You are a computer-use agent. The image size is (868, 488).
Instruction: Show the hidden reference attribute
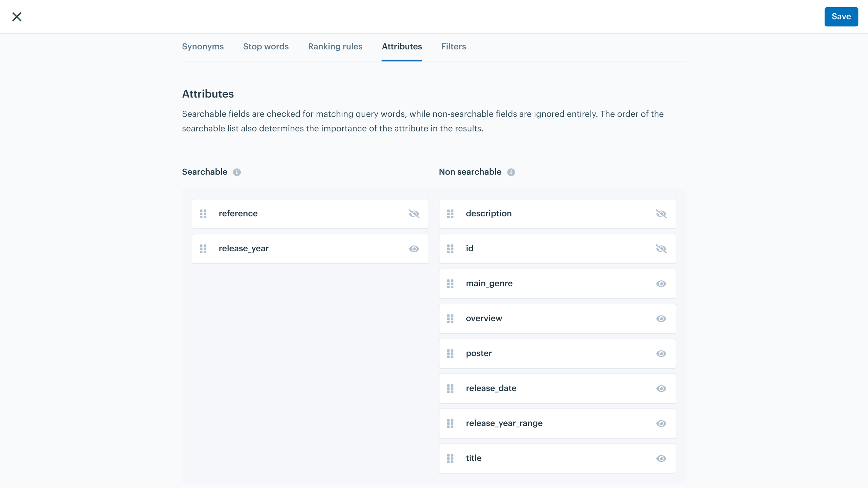point(414,214)
